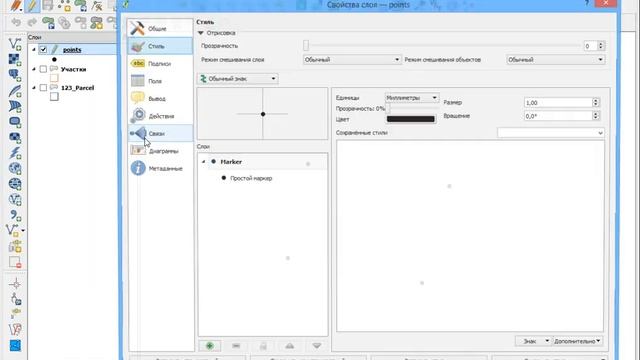Add delimited text layer comma icon
Image resolution: width=640 pixels, height=360 pixels.
[x=16, y=215]
